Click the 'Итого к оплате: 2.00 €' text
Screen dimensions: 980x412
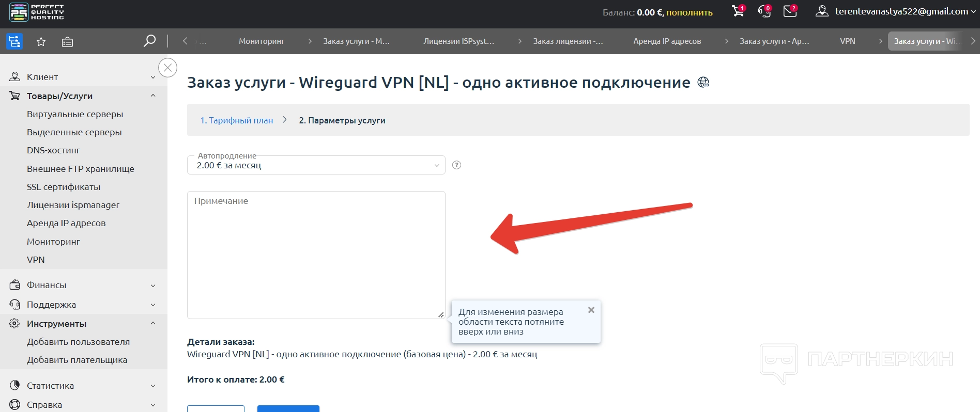236,379
